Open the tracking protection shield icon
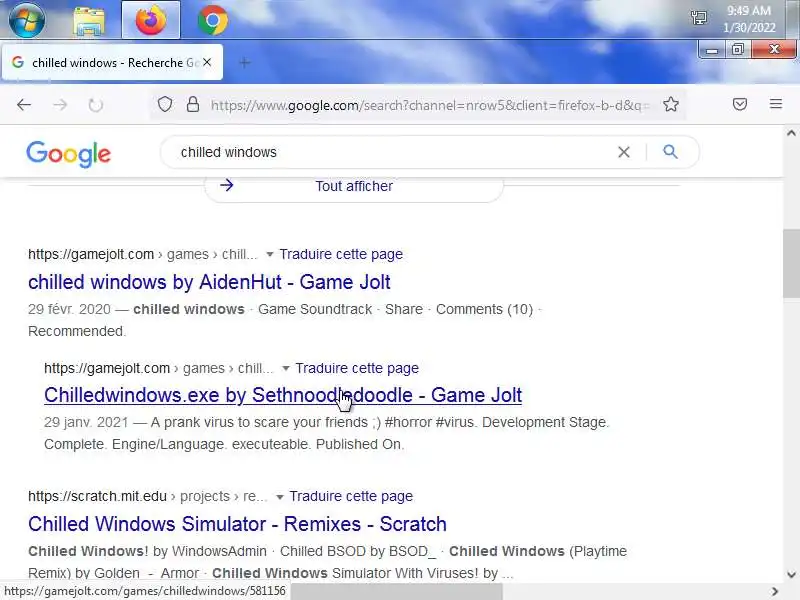 coord(164,105)
